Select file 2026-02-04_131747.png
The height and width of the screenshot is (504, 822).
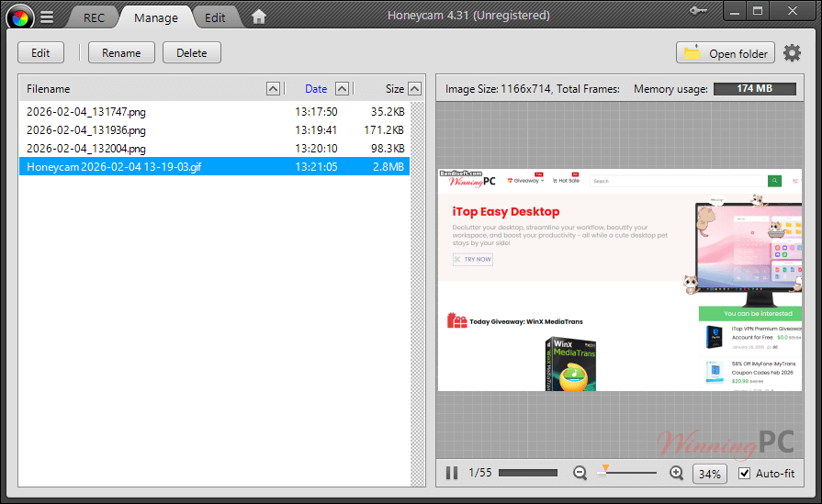coord(214,112)
